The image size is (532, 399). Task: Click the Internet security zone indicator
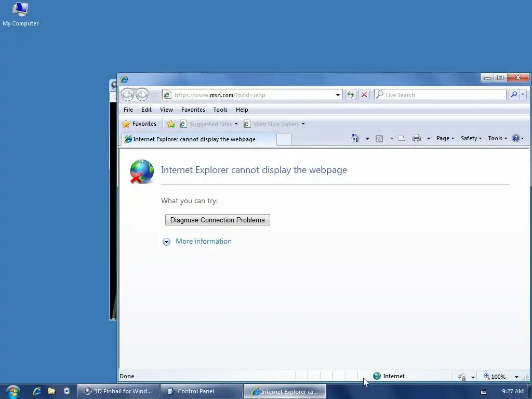tap(389, 376)
